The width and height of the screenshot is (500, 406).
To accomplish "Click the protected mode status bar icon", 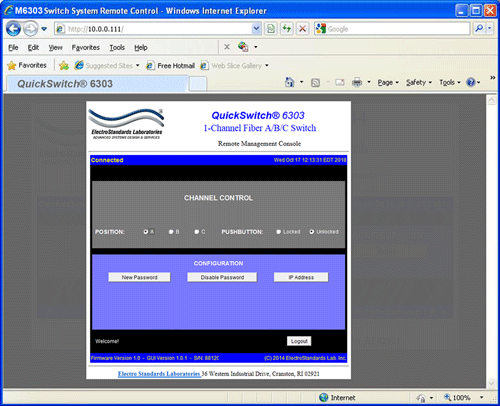I will pos(421,398).
